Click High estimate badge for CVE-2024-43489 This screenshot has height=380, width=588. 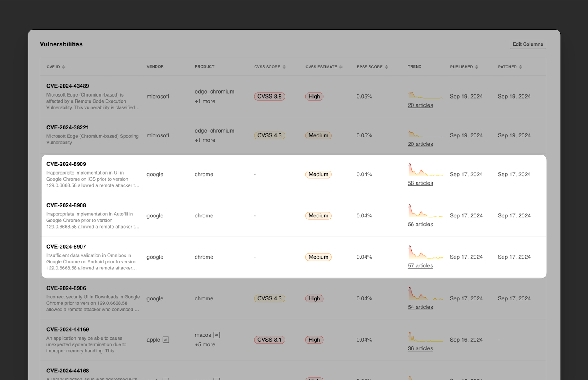click(314, 97)
